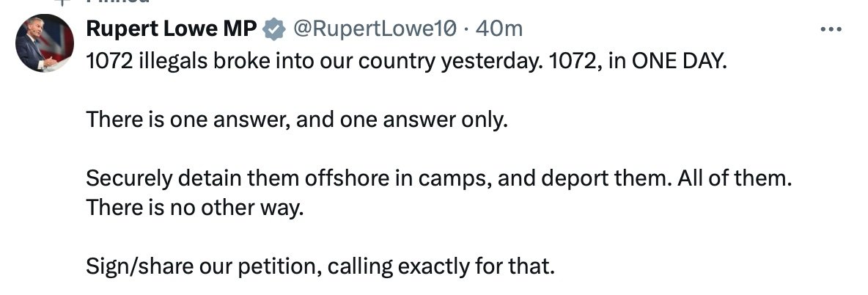Click the display name Rupert Lowe MP
The image size is (868, 295).
point(172,29)
